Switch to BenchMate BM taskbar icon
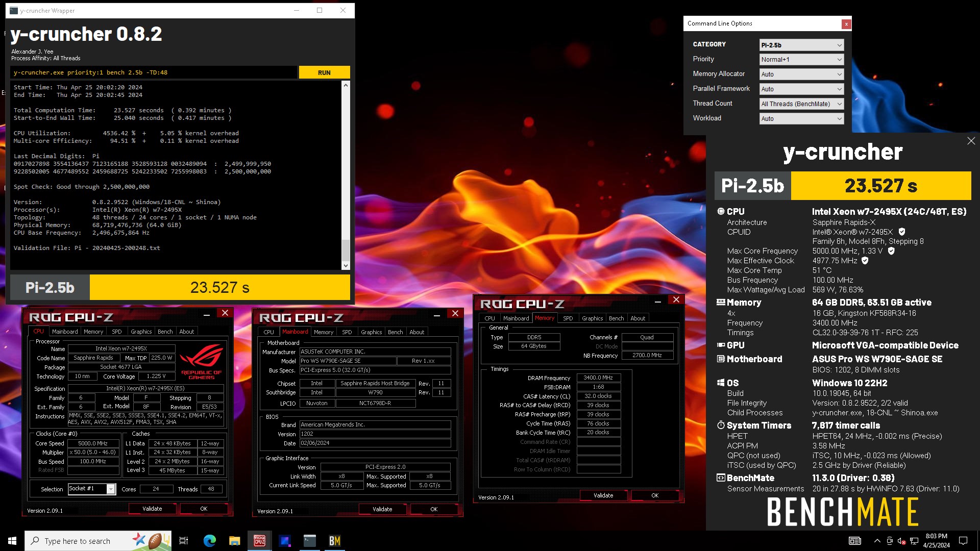The width and height of the screenshot is (980, 551). click(x=334, y=541)
